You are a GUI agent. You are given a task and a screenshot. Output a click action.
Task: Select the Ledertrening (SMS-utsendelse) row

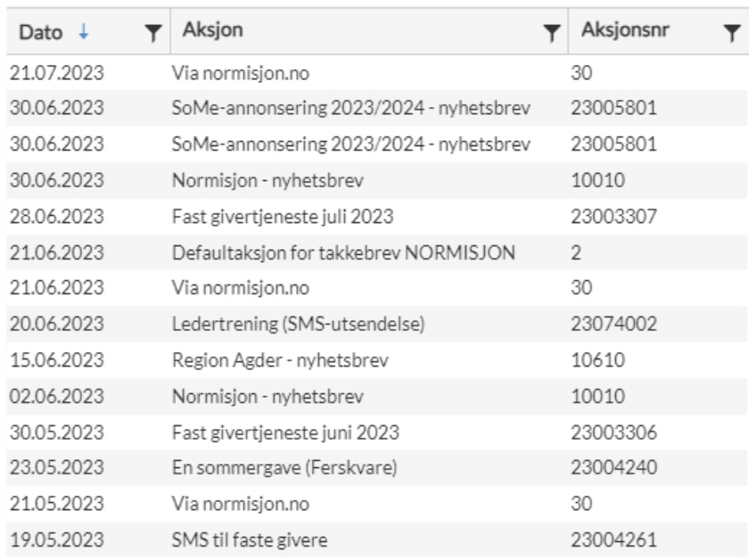[x=377, y=324]
